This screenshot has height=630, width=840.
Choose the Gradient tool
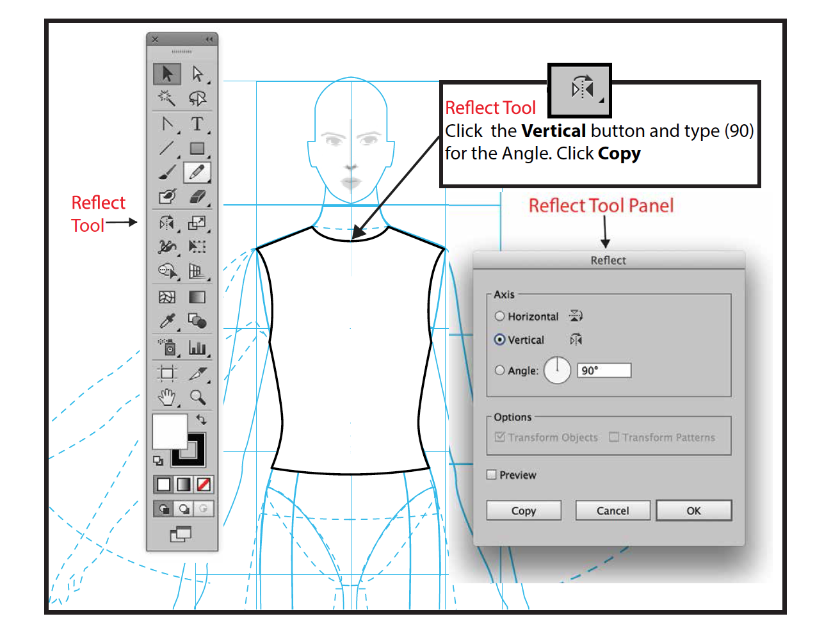point(197,297)
